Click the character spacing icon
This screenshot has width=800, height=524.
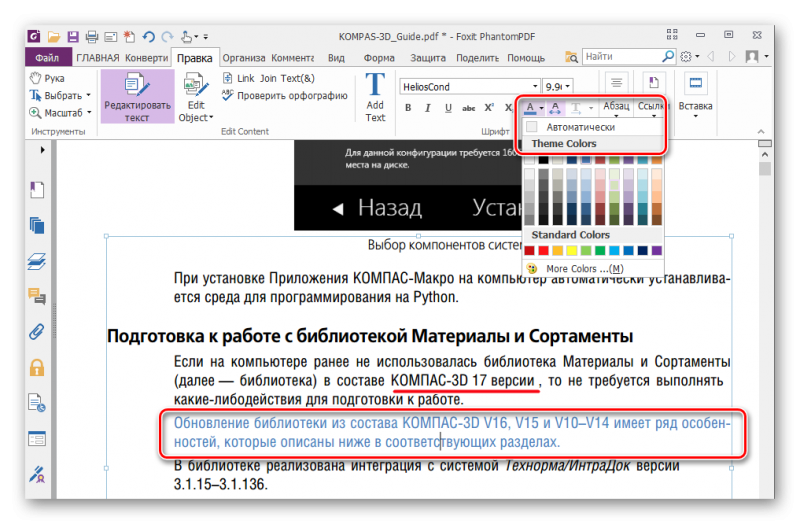[555, 108]
